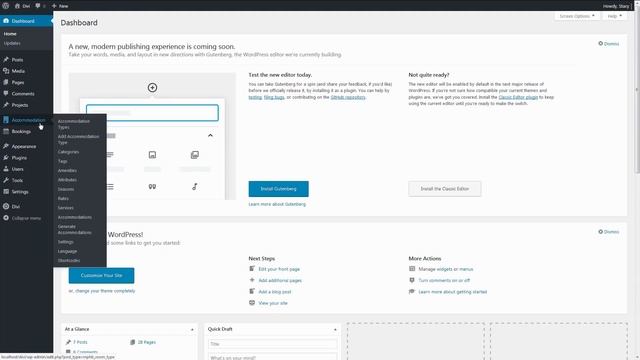
Task: Click Learn more about getting started link
Action: click(453, 292)
